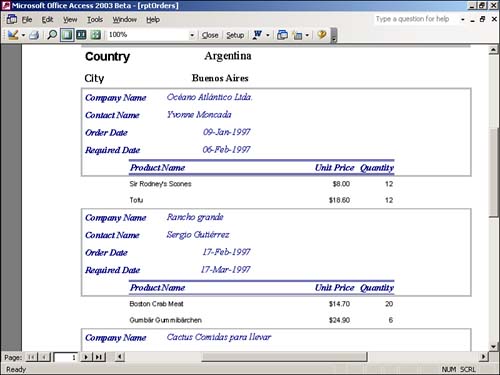Click the Type a question for help box
The image size is (500, 375).
coord(416,19)
